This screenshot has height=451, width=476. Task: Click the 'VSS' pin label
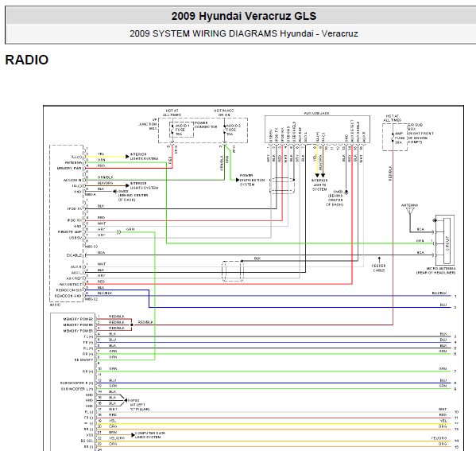89,435
